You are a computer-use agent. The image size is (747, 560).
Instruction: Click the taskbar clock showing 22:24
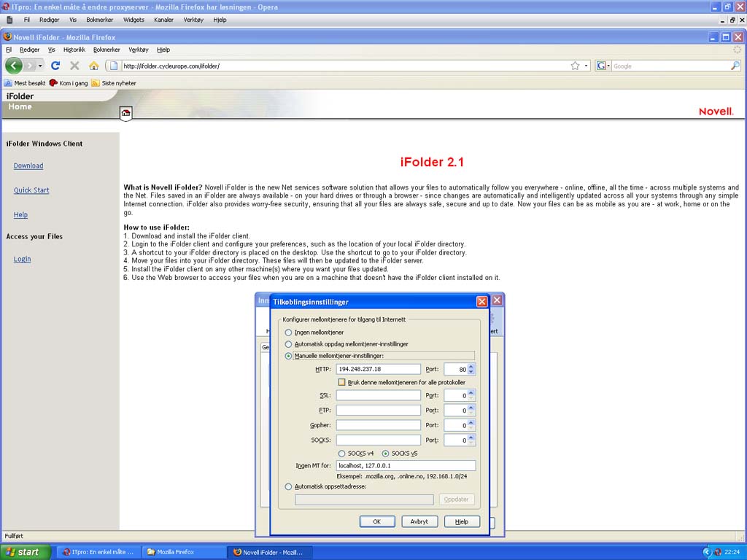pyautogui.click(x=732, y=552)
